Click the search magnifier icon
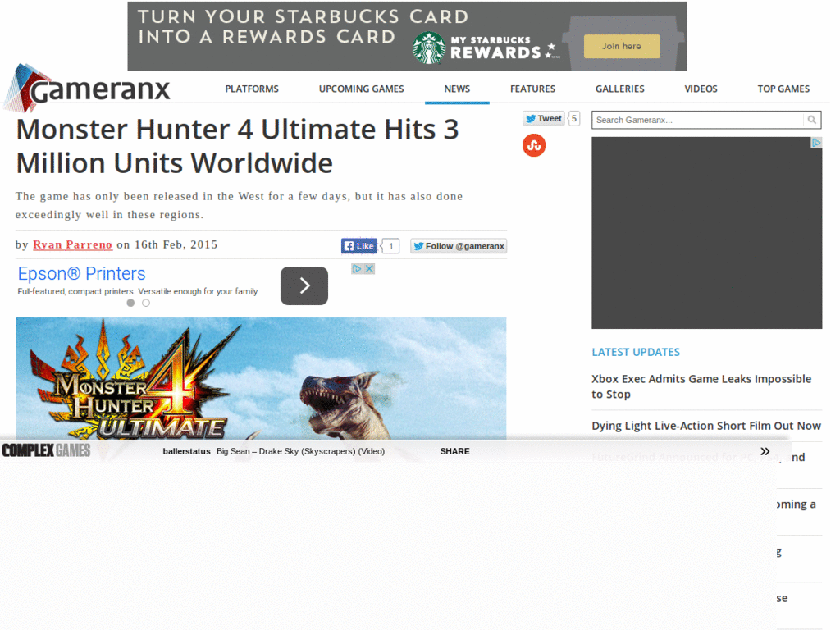Viewport: 840px width, 630px height. click(x=811, y=120)
